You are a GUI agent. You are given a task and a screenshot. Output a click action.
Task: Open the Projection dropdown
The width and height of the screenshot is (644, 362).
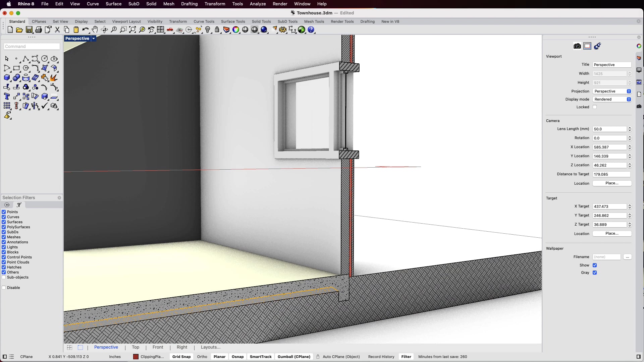tap(612, 91)
